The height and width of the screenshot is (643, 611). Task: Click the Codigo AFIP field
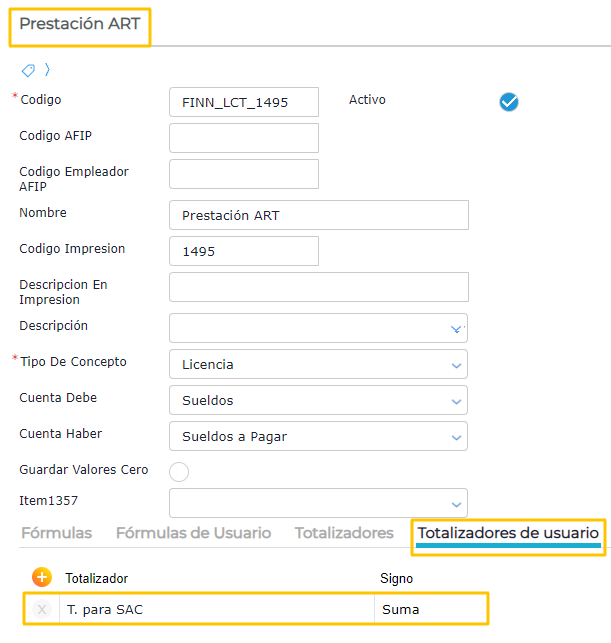click(244, 138)
